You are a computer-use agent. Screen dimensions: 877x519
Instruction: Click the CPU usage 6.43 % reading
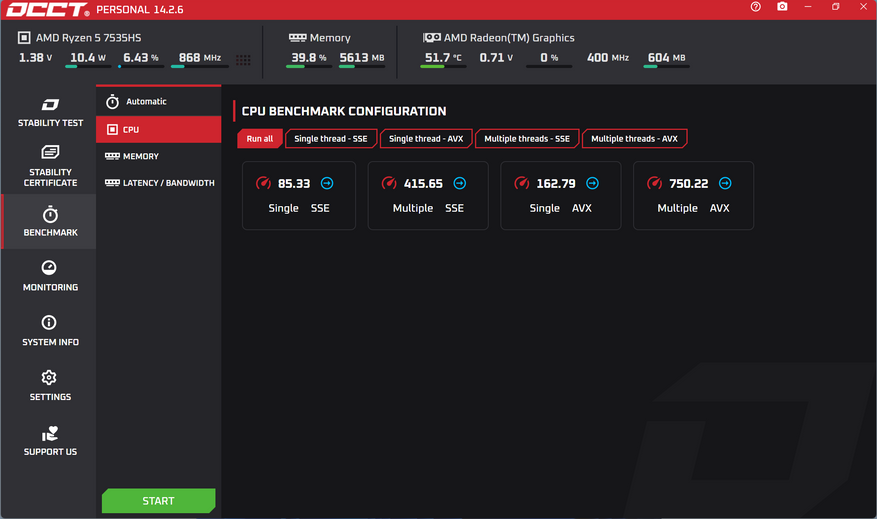click(x=141, y=58)
